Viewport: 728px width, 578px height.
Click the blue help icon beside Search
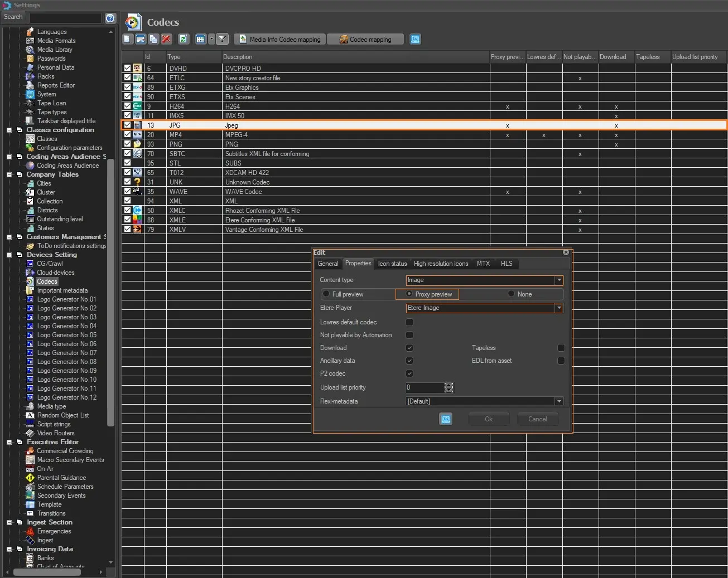click(110, 18)
